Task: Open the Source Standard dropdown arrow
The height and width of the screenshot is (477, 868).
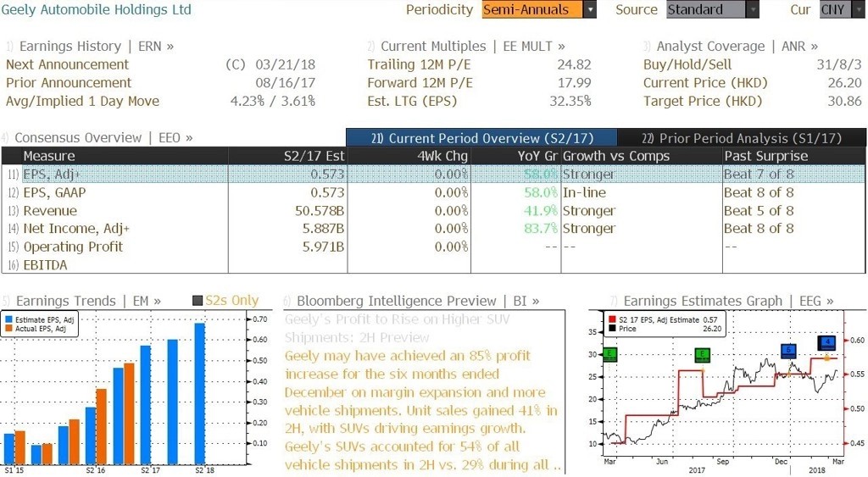Action: click(x=753, y=9)
